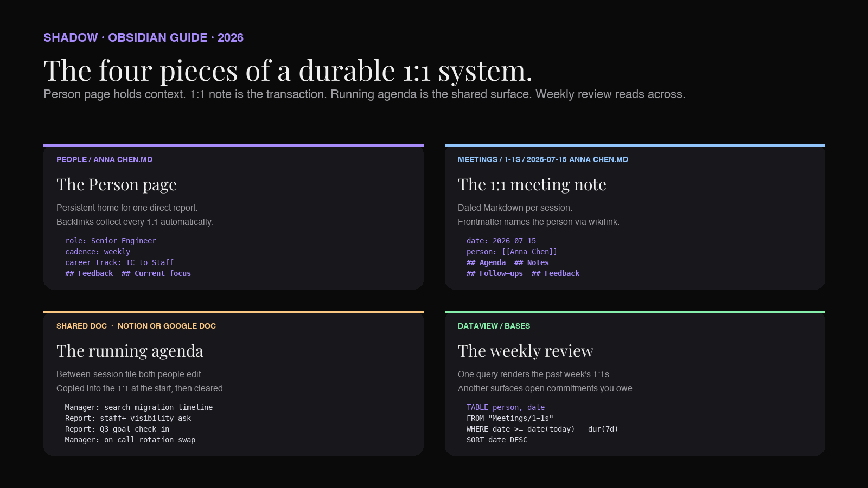Select the heading 'The Person page'
Screen dimensions: 868x488
(117, 184)
